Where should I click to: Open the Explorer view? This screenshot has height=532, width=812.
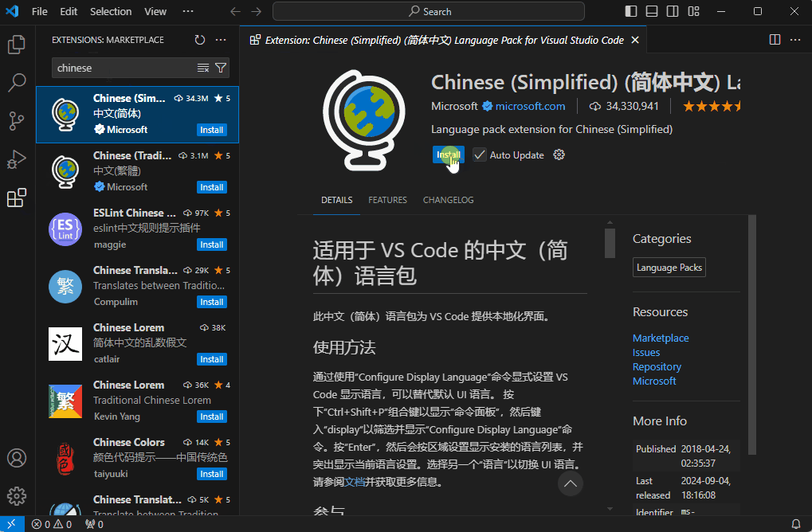click(17, 45)
